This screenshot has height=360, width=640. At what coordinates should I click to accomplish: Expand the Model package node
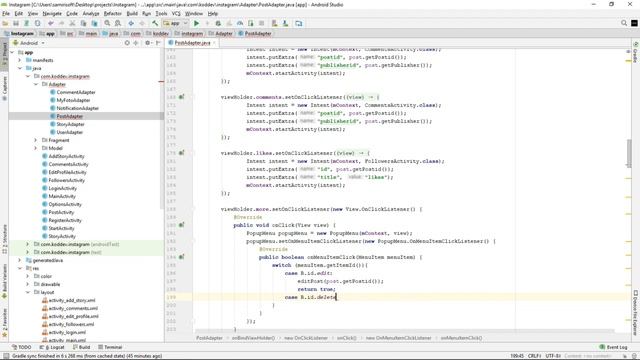tap(36, 148)
